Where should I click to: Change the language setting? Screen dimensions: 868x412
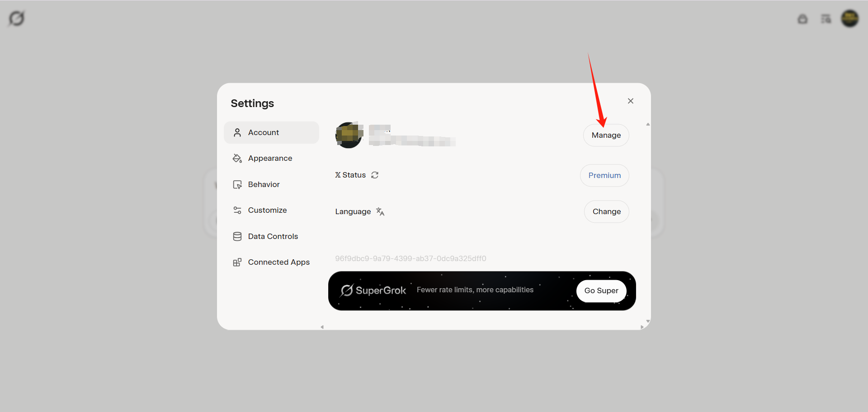coord(606,211)
